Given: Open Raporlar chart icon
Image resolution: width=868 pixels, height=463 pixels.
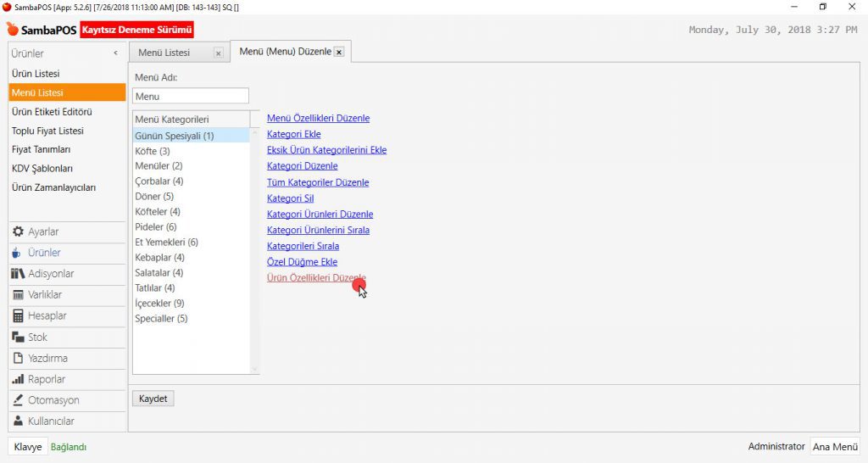Looking at the screenshot, I should (x=18, y=380).
